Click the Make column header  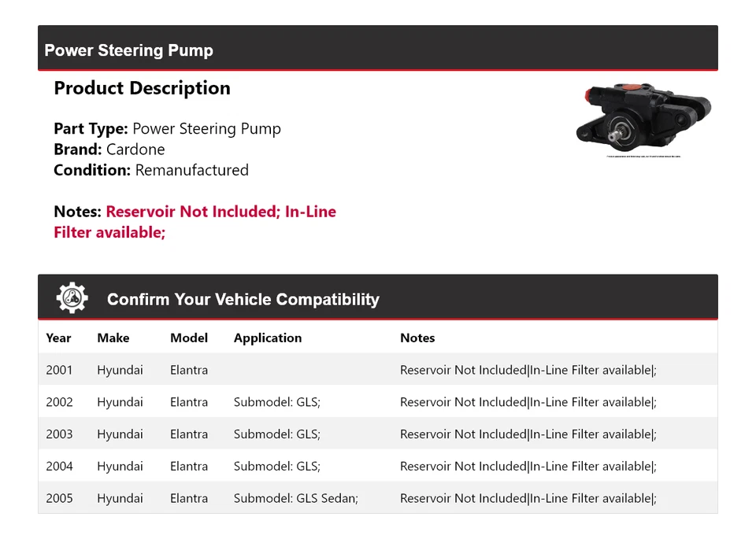click(x=113, y=338)
